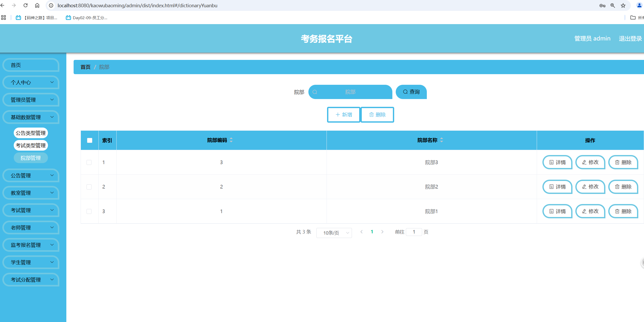Expand the 考试管理 sidebar menu
The image size is (644, 322).
click(31, 210)
